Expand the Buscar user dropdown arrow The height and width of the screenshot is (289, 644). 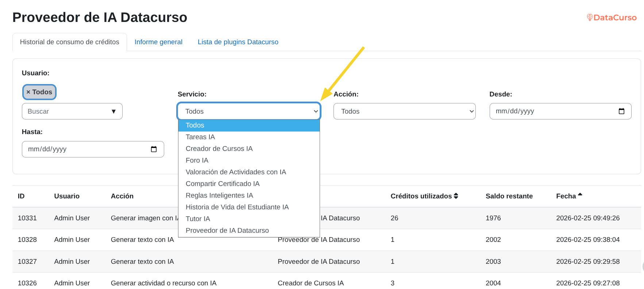pyautogui.click(x=113, y=111)
